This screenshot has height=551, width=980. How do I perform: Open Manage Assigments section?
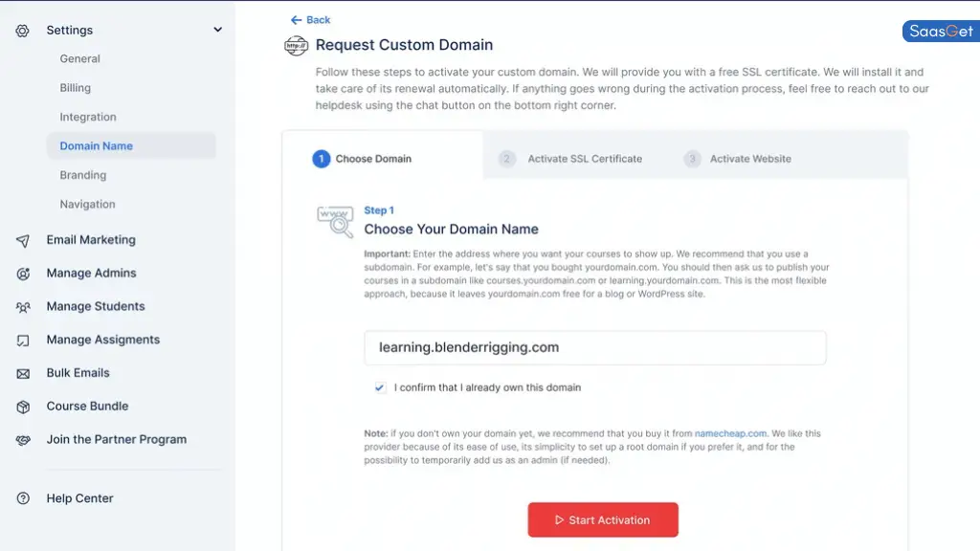click(x=103, y=340)
